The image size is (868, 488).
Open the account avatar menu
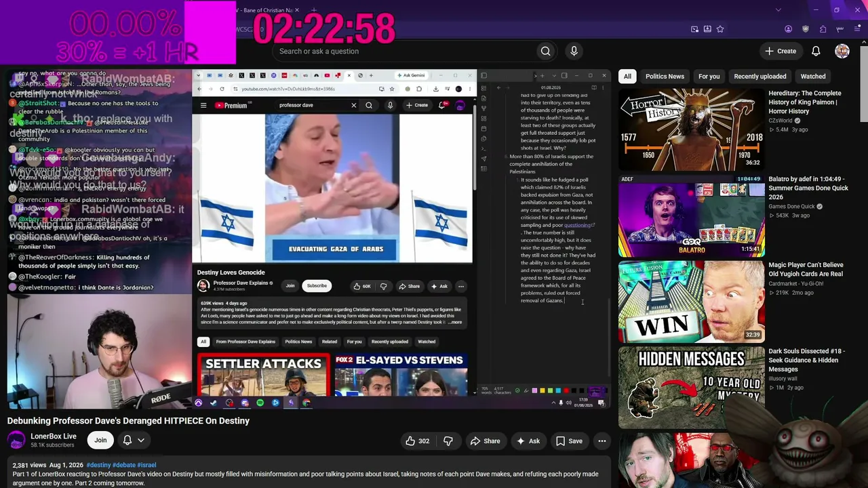[842, 51]
